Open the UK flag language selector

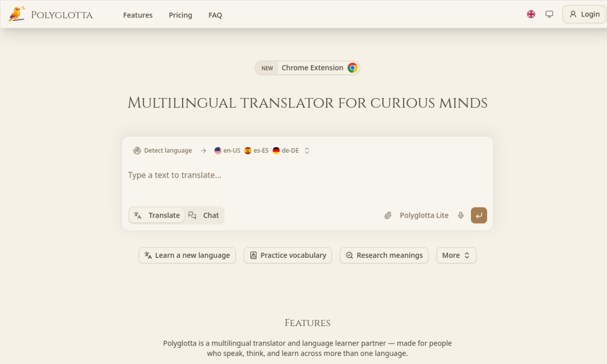coord(531,14)
